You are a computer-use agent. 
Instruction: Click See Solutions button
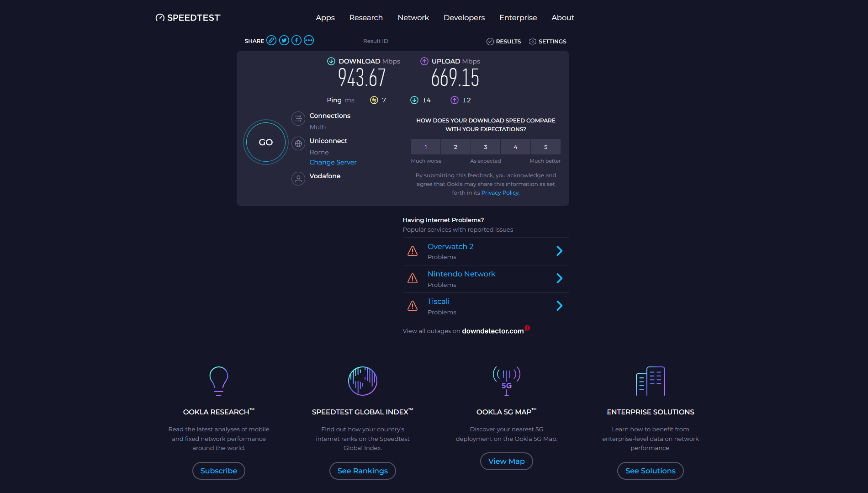click(651, 471)
